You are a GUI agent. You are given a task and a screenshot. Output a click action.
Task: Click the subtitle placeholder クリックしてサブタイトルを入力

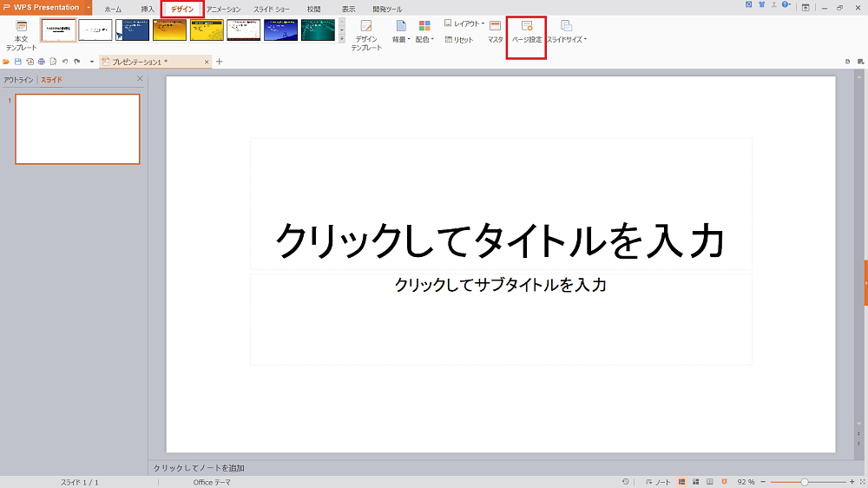pyautogui.click(x=501, y=285)
